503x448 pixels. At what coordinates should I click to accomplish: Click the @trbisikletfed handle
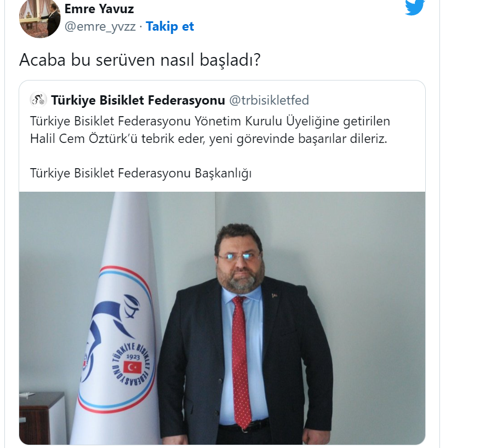click(x=269, y=100)
